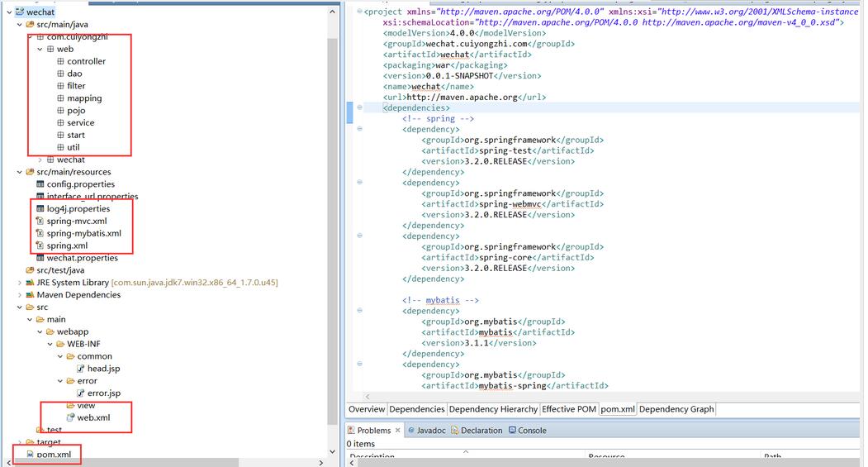Click the log4j.properties file icon
The width and height of the screenshot is (868, 467).
(x=40, y=209)
